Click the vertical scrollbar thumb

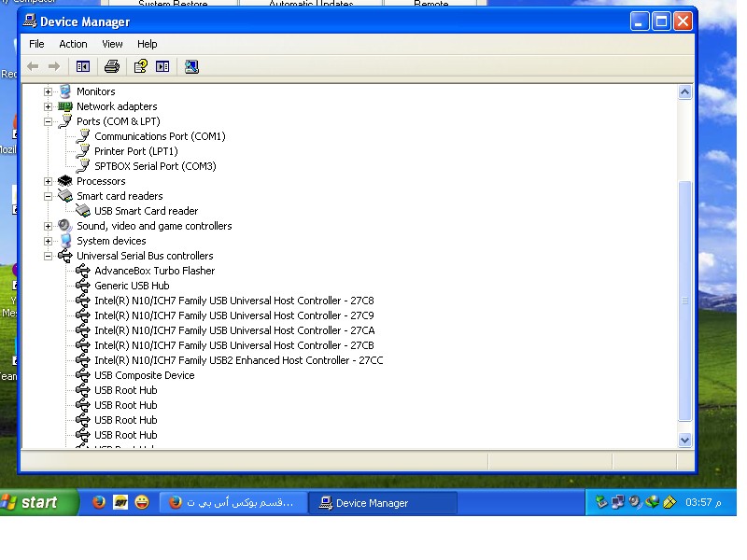tap(685, 301)
